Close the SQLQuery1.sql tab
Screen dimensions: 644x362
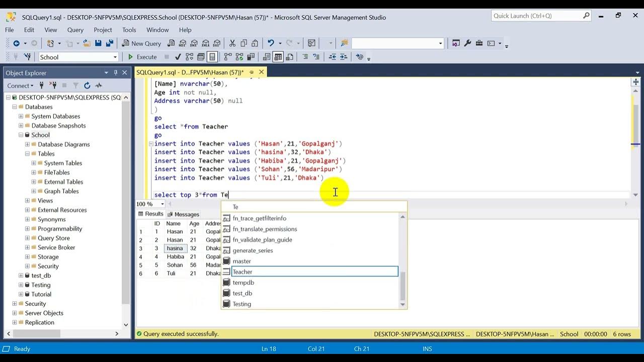(260, 72)
